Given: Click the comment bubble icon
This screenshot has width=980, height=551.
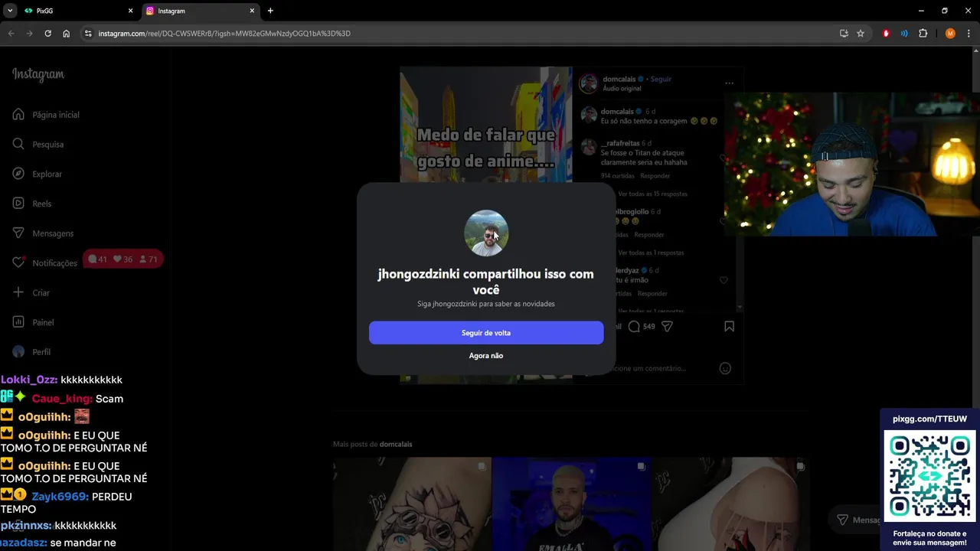Looking at the screenshot, I should [x=634, y=326].
